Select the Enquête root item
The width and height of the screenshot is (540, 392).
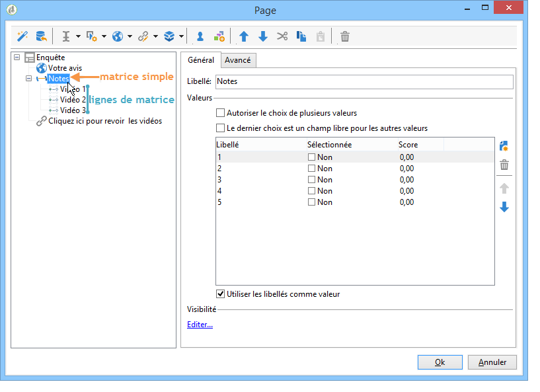(x=51, y=58)
